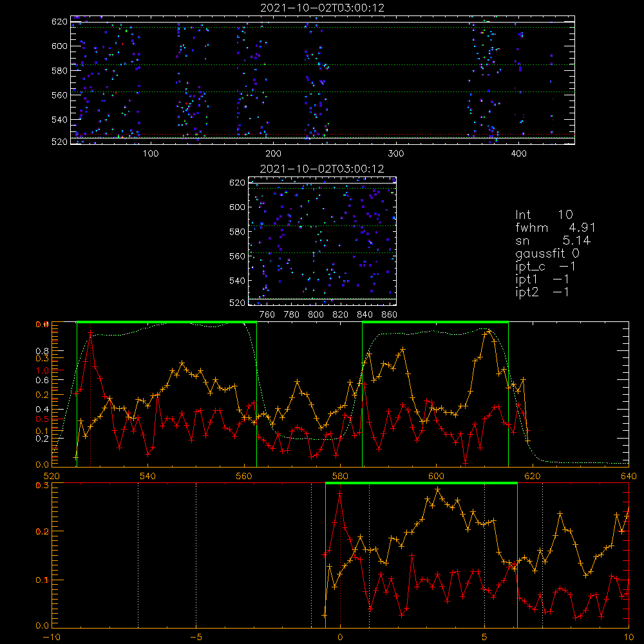Click the 'sn 5.14' value line

553,240
